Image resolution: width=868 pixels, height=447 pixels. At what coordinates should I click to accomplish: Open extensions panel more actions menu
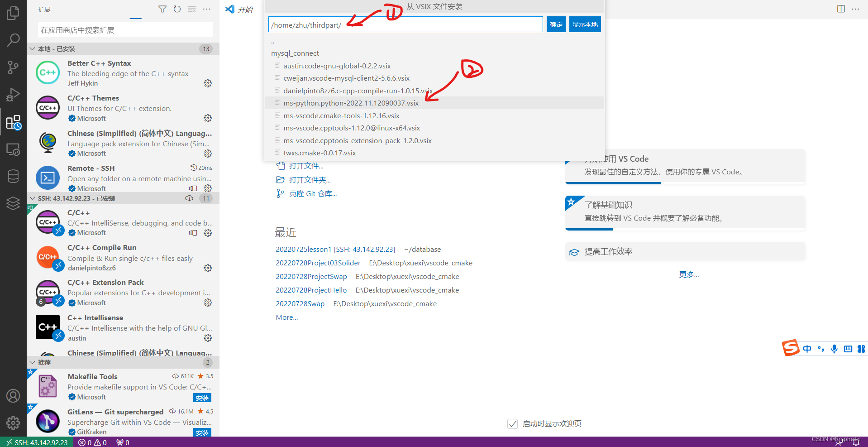coord(207,9)
